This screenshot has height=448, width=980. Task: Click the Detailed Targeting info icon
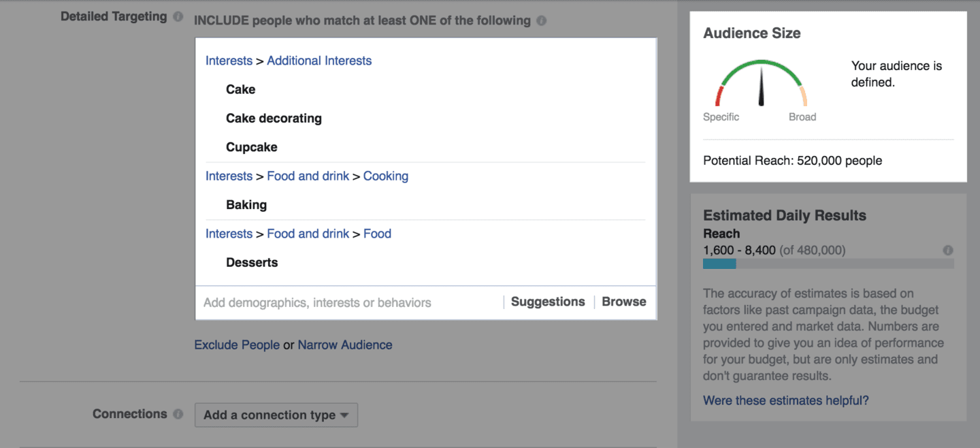176,16
